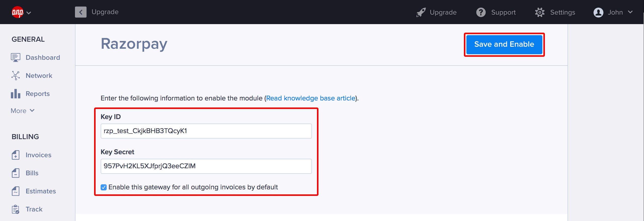This screenshot has height=221, width=644.
Task: Expand the More menu in sidebar
Action: tap(22, 111)
